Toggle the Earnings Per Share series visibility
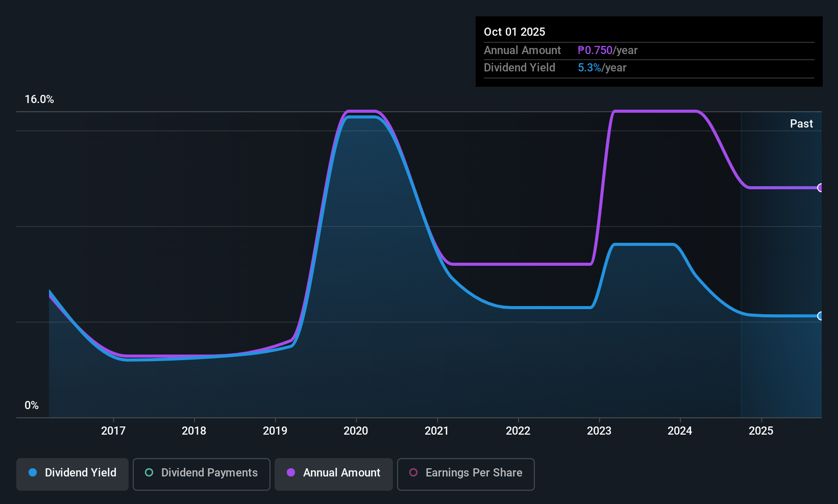 pos(465,474)
